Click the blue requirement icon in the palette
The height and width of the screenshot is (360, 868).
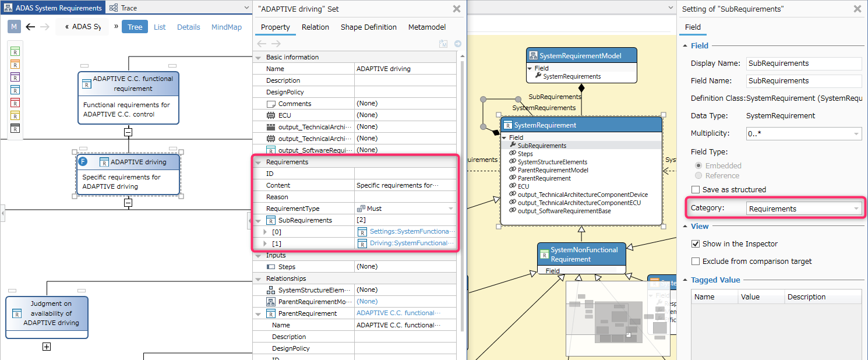16,90
